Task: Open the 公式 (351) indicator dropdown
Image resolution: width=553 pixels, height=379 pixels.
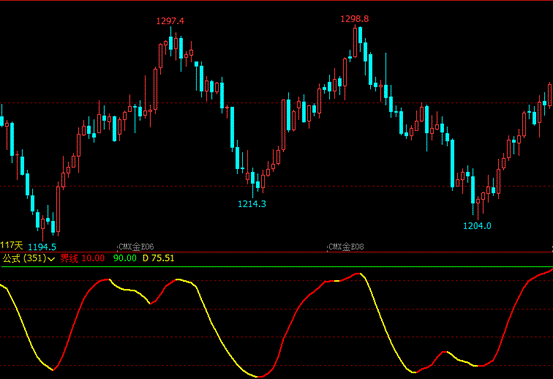Action: click(x=28, y=258)
